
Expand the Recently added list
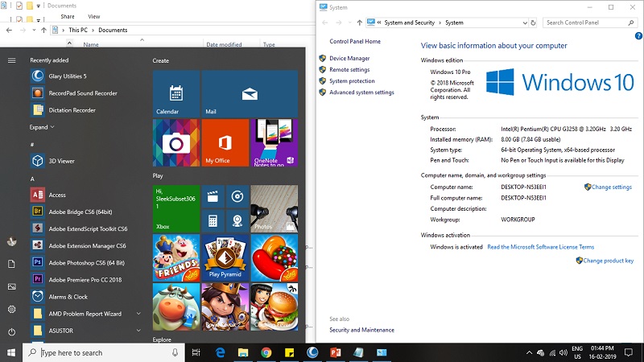pos(42,127)
